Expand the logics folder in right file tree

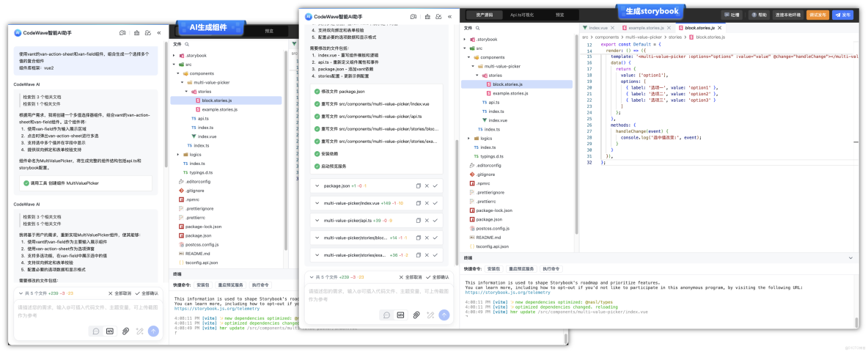point(469,138)
